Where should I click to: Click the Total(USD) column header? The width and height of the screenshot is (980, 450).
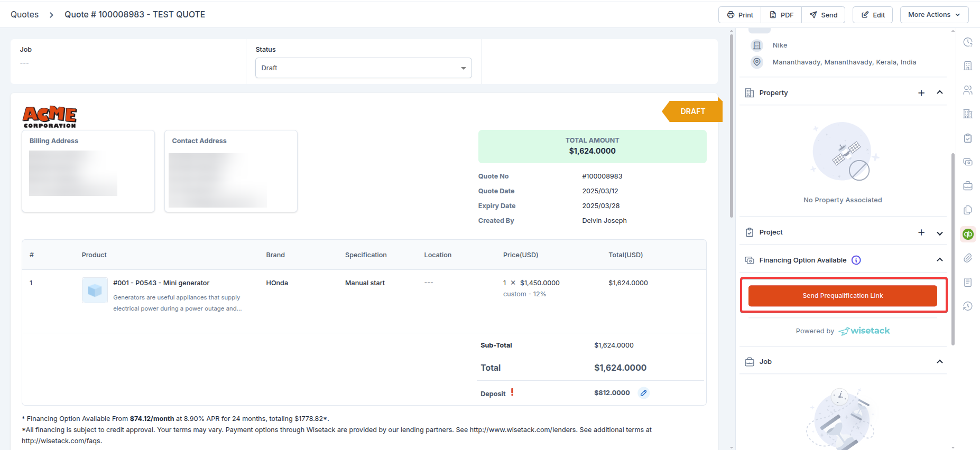[626, 255]
